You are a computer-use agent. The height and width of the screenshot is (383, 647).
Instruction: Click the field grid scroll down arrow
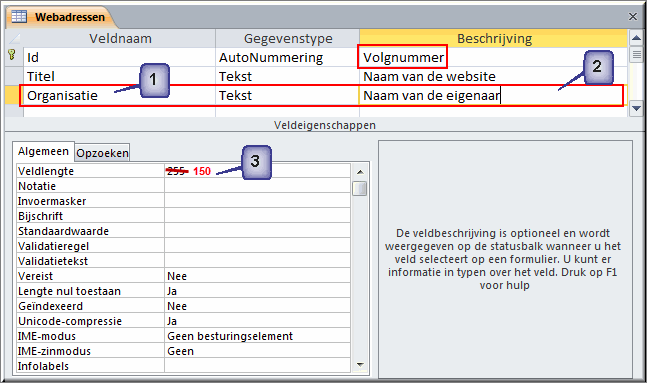(x=636, y=109)
